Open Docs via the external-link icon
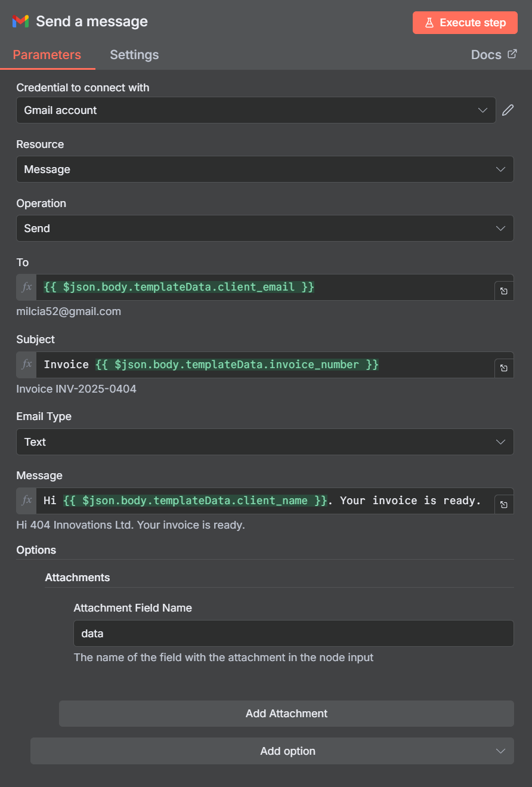Screen dimensions: 532x787 coord(512,53)
